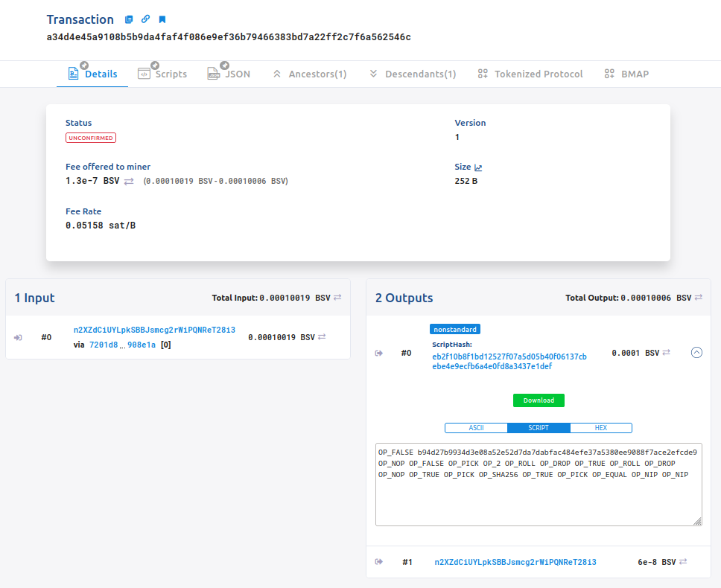
Task: Click the output #1 arrow icon
Action: (x=378, y=562)
